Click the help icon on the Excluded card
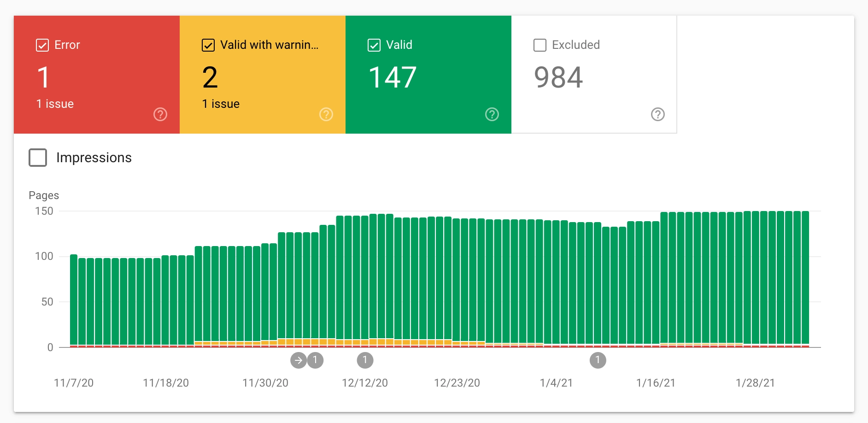868x423 pixels. point(657,114)
